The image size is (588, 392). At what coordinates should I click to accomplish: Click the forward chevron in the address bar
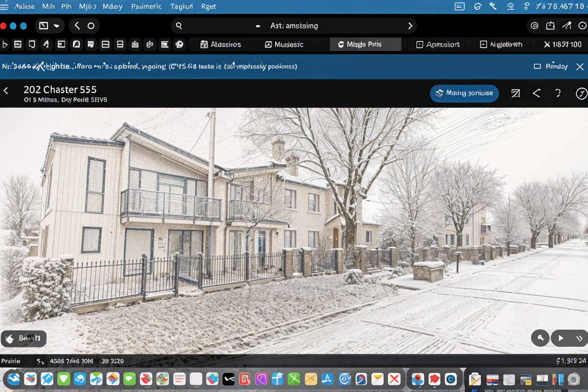pos(410,26)
